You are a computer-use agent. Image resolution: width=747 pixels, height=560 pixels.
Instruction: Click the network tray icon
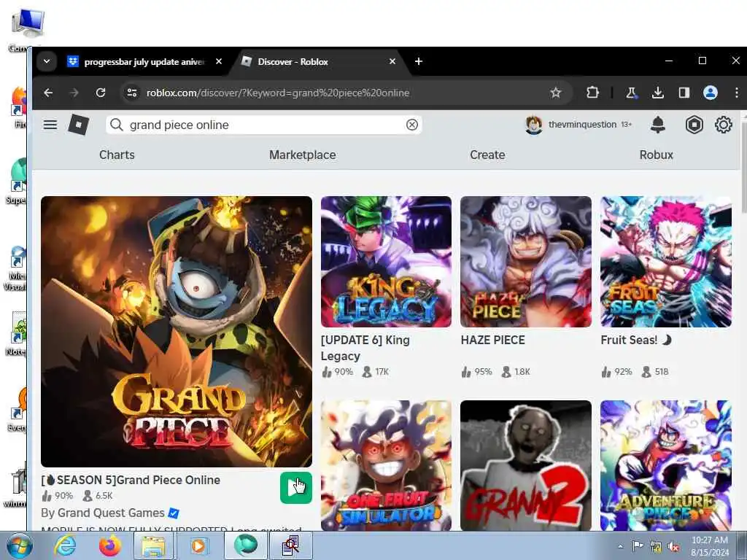656,547
